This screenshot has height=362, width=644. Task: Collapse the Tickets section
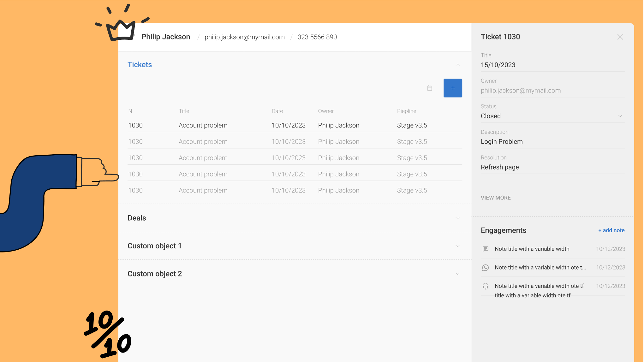pos(457,65)
